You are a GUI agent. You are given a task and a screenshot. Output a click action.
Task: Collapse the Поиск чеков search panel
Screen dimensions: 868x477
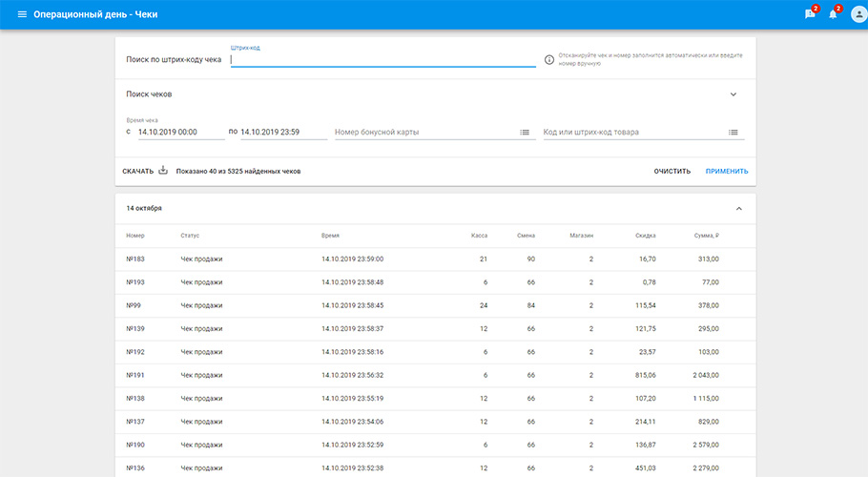733,94
